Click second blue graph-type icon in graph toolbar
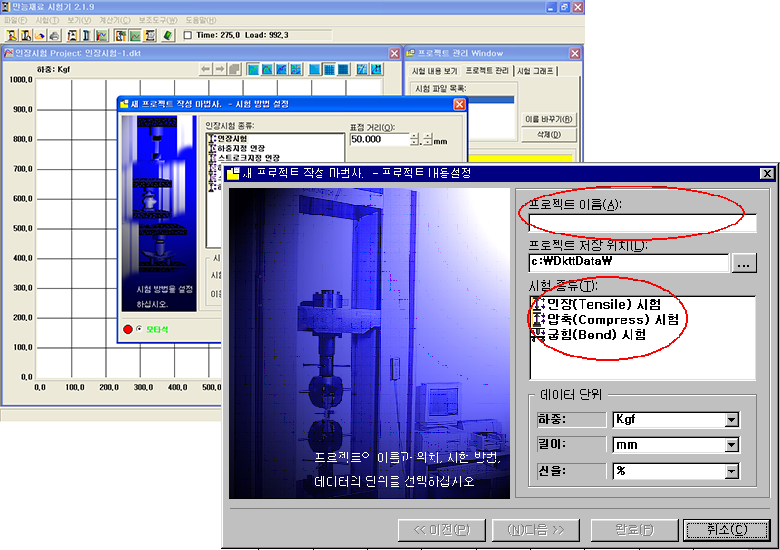The width and height of the screenshot is (780, 550). 267,69
